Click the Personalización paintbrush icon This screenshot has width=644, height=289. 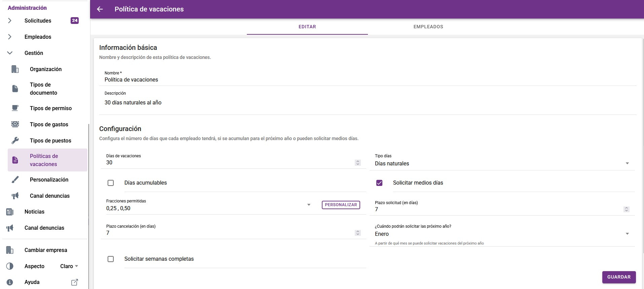(x=15, y=180)
